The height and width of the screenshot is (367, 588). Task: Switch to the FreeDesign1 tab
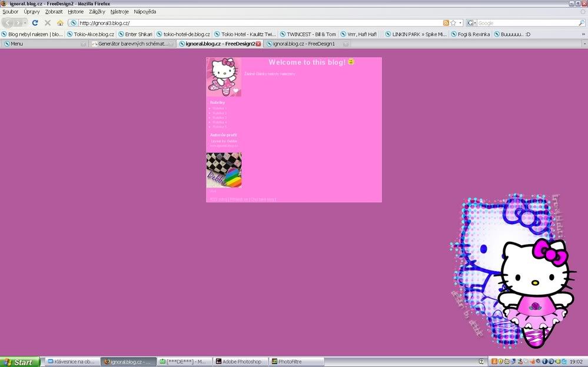(304, 44)
